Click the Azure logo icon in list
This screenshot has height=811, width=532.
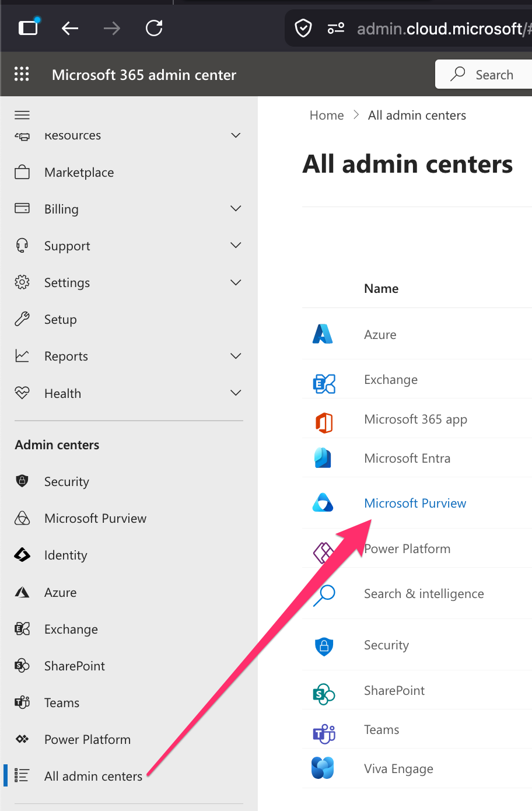click(323, 334)
